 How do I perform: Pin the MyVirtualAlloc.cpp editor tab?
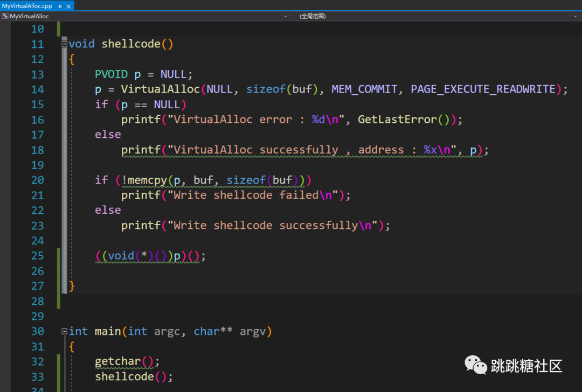[59, 6]
